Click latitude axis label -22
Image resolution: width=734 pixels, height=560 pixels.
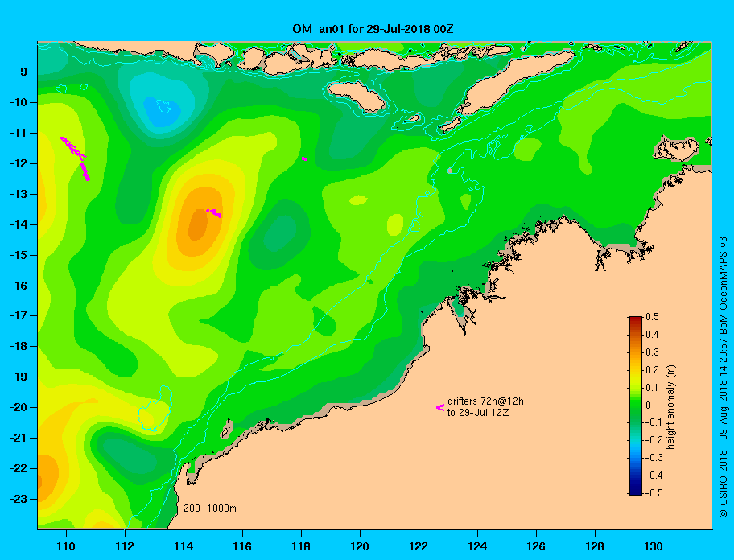point(18,469)
